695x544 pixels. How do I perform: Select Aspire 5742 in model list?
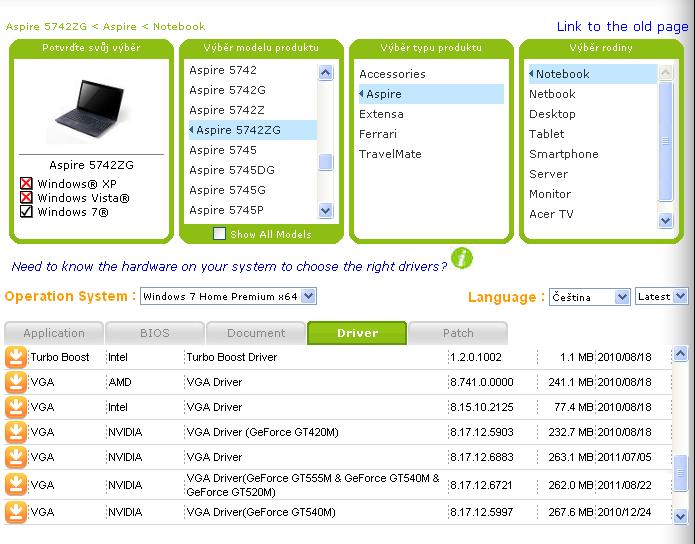pyautogui.click(x=223, y=70)
